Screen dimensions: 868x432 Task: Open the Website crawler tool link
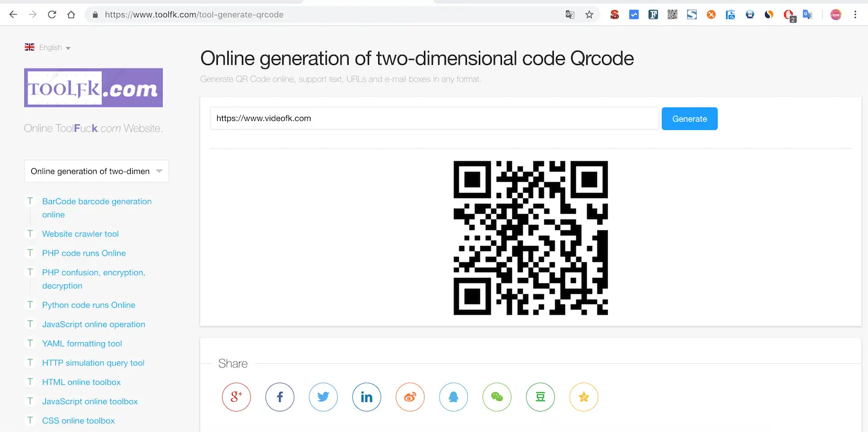point(80,234)
